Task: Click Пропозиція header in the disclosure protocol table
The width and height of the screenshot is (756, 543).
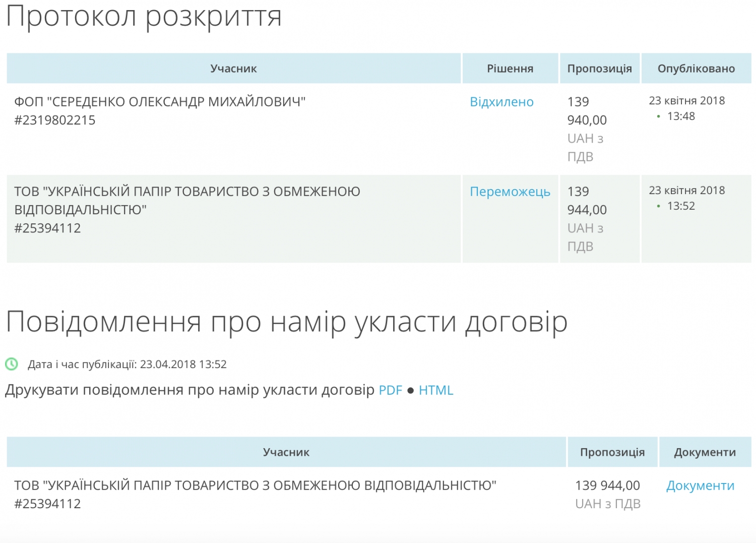Action: [599, 69]
